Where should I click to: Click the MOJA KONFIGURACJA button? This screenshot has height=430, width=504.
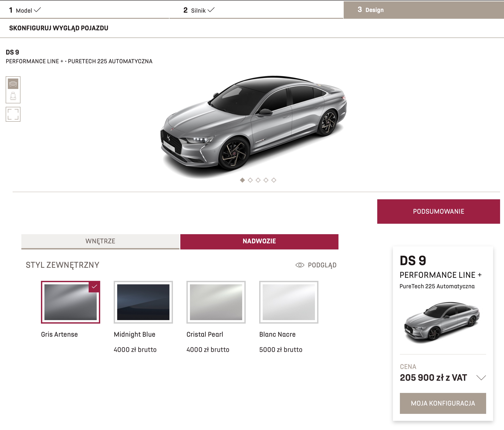[x=443, y=403]
